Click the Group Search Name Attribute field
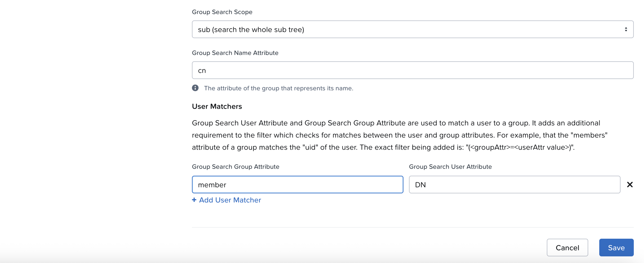 coord(412,70)
